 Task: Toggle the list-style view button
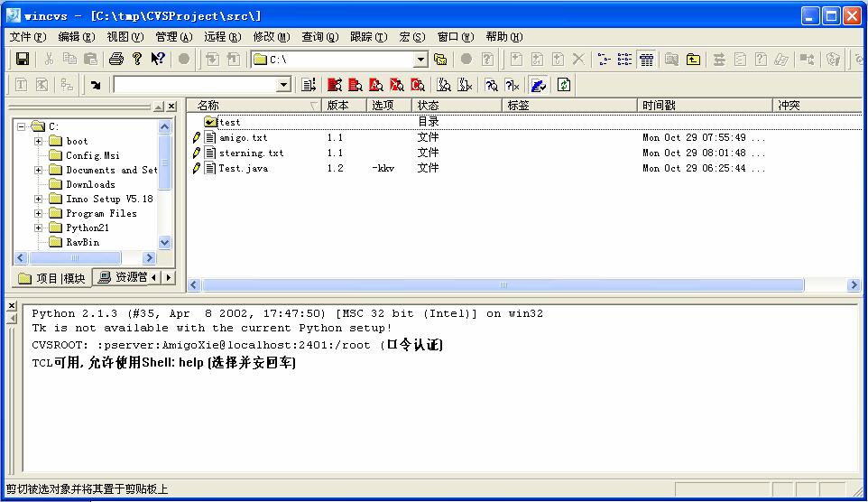[625, 60]
